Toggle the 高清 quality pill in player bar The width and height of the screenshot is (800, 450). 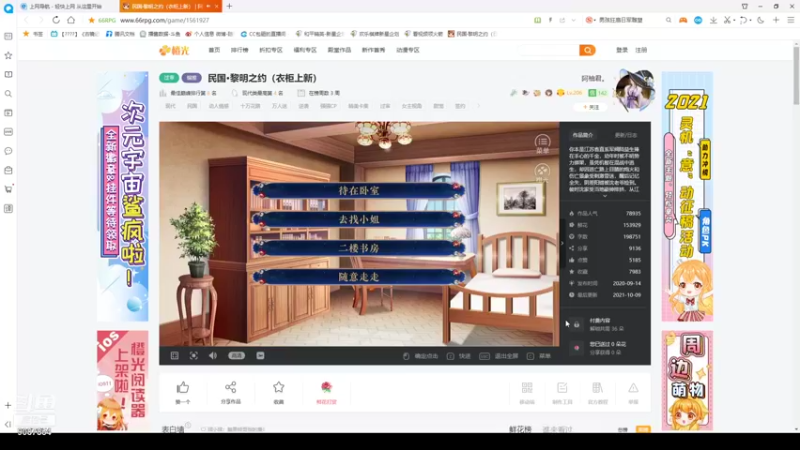click(237, 356)
